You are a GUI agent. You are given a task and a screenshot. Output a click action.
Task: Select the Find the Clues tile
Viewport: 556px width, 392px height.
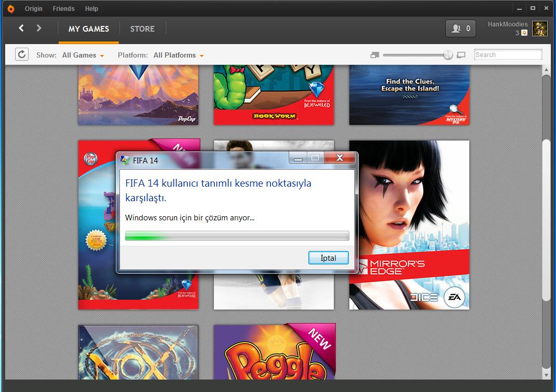point(409,94)
